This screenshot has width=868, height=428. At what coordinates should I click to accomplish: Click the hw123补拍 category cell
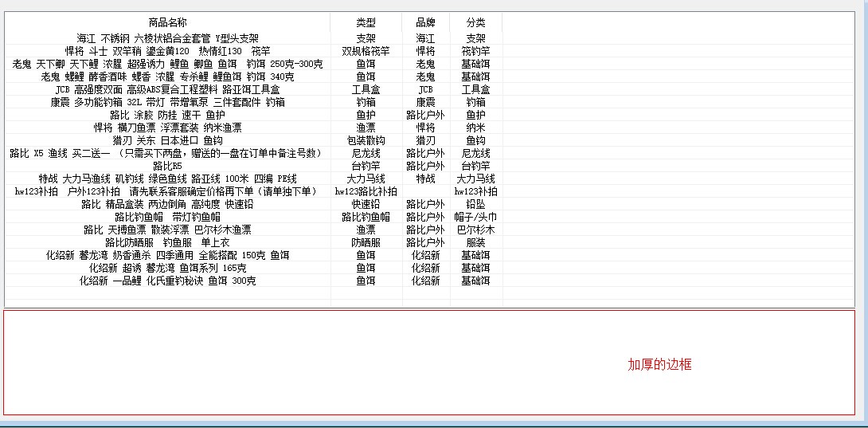point(475,191)
